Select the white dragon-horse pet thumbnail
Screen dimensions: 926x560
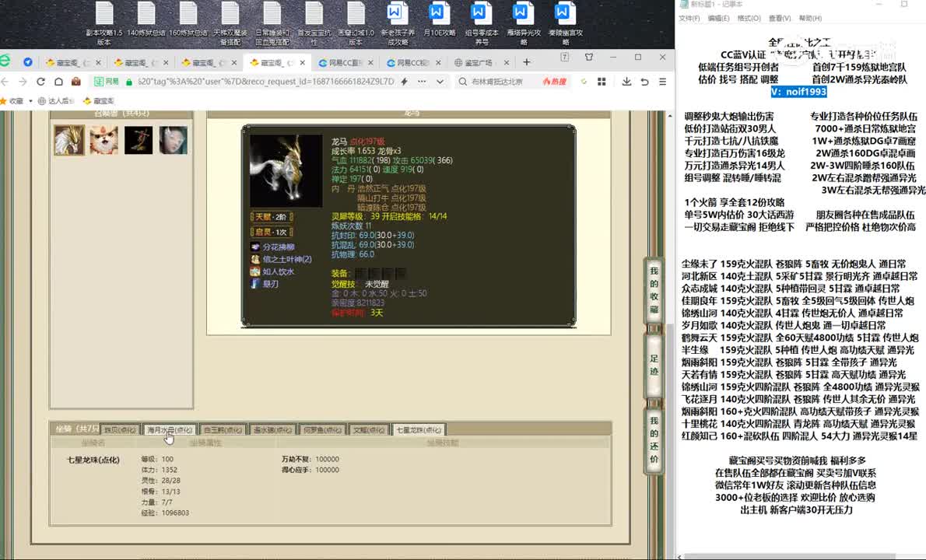pos(69,140)
